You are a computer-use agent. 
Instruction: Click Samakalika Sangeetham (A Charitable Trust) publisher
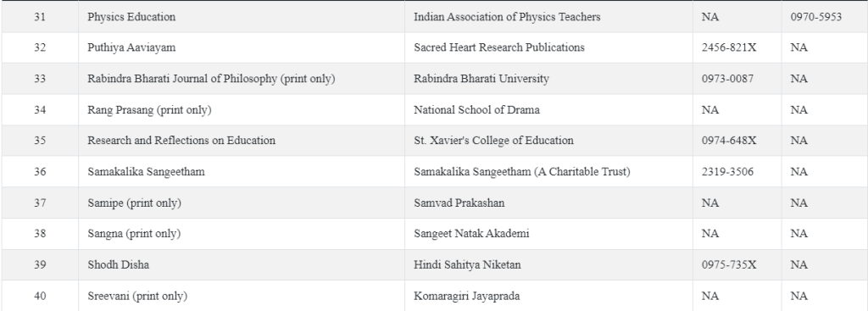(x=521, y=171)
